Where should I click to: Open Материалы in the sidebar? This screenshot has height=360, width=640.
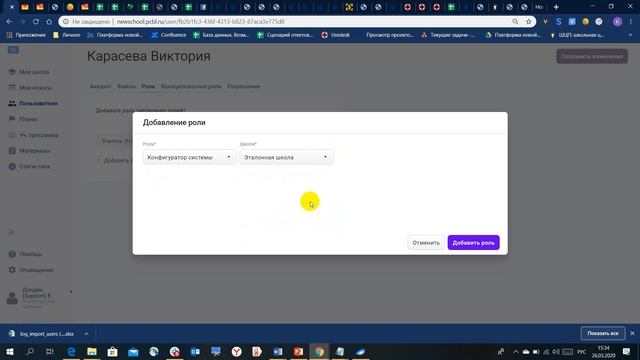(x=34, y=151)
